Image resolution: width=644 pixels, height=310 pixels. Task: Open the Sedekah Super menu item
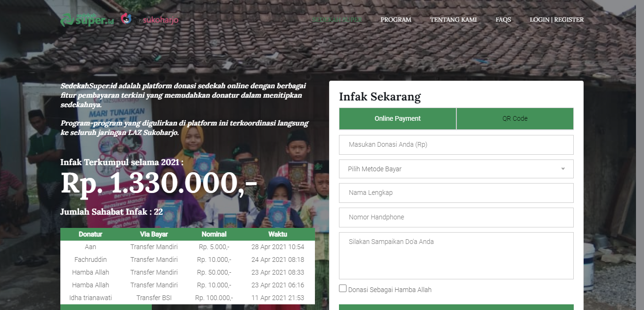(x=337, y=20)
